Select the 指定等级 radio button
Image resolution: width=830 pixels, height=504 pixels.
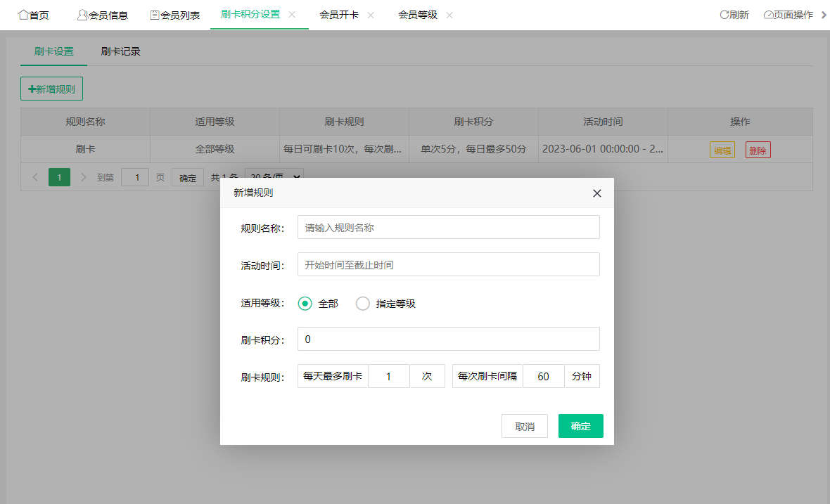363,304
